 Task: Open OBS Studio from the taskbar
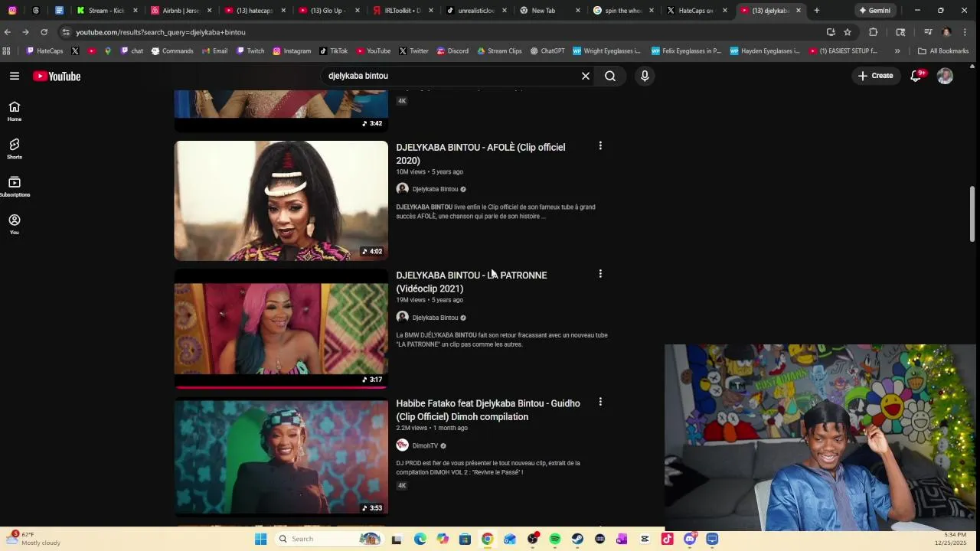coord(532,539)
